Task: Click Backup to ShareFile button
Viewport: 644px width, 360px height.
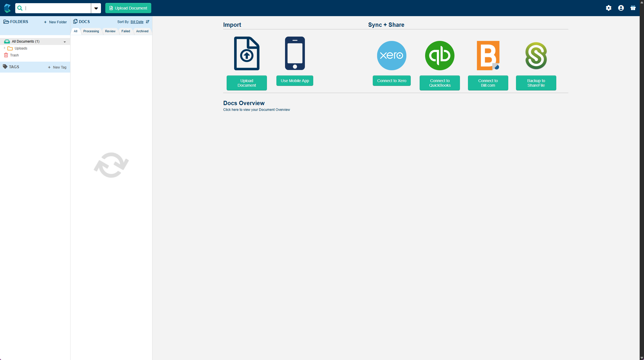Action: coord(536,83)
